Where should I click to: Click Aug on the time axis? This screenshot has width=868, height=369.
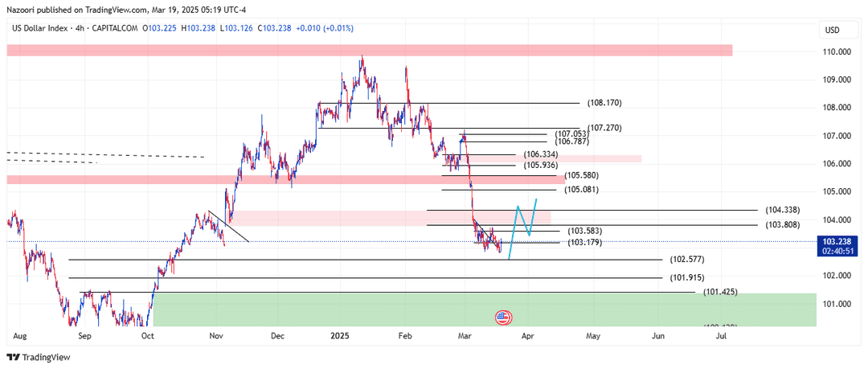click(x=18, y=336)
